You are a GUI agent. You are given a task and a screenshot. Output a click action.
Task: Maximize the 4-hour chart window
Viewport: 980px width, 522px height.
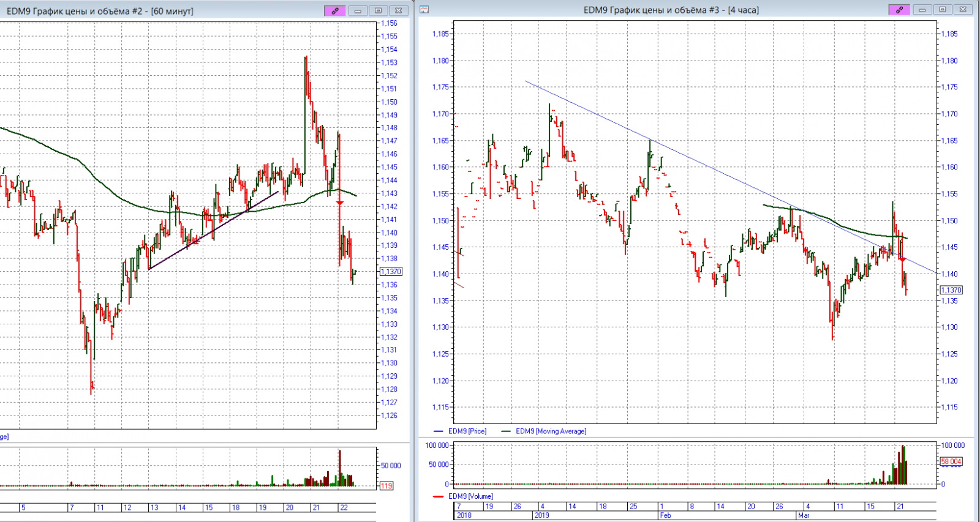tap(943, 10)
